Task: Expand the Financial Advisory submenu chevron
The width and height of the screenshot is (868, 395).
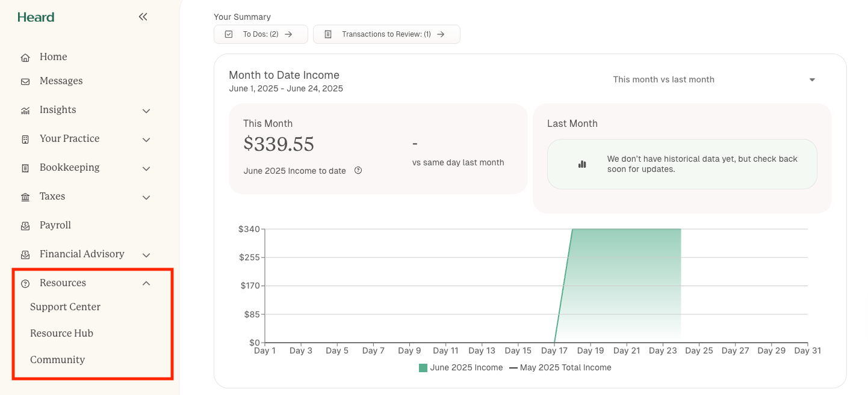Action: (x=146, y=255)
